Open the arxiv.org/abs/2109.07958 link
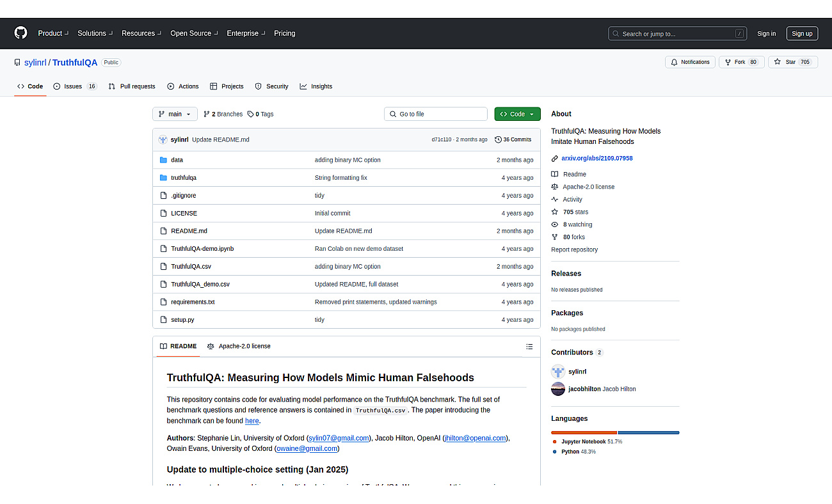The width and height of the screenshot is (832, 504). pos(597,159)
